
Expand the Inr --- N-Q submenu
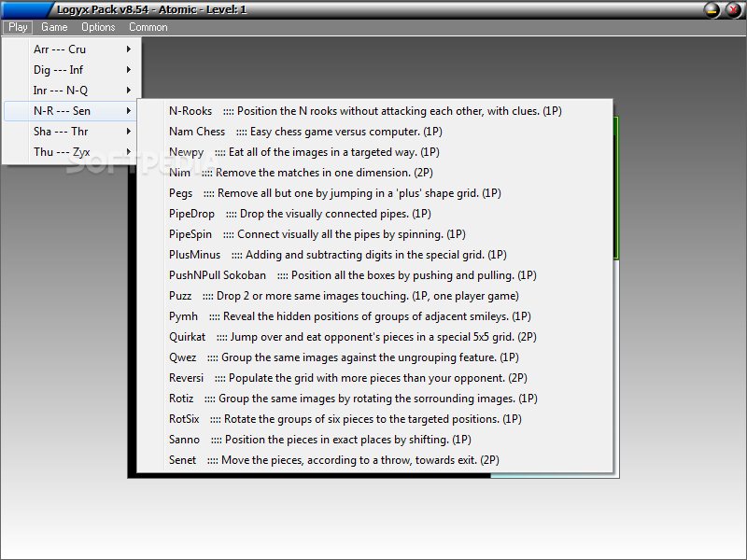pos(71,90)
